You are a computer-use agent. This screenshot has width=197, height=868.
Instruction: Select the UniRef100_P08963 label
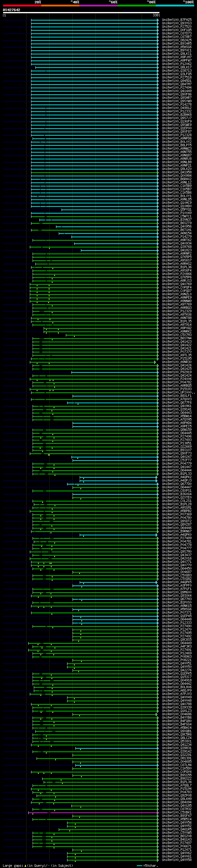pyautogui.click(x=177, y=656)
